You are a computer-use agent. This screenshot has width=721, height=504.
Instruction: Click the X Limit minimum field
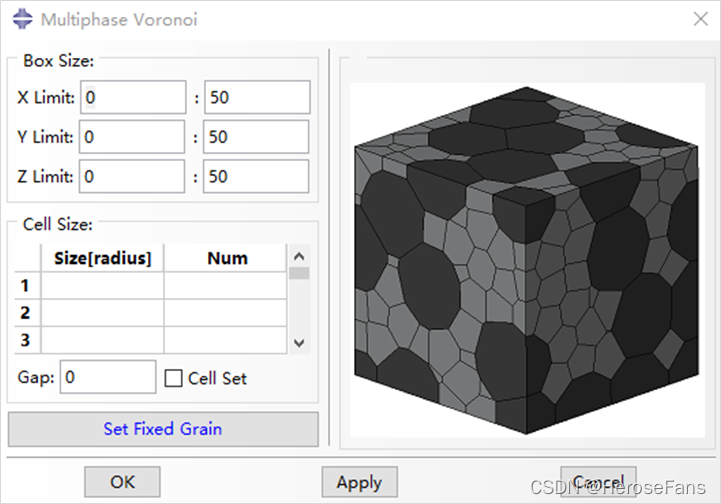[133, 97]
